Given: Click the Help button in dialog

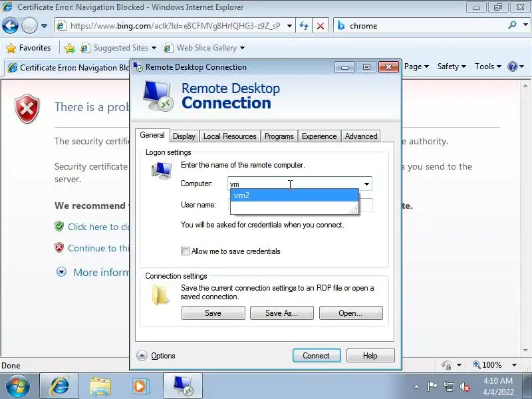Looking at the screenshot, I should pos(370,355).
